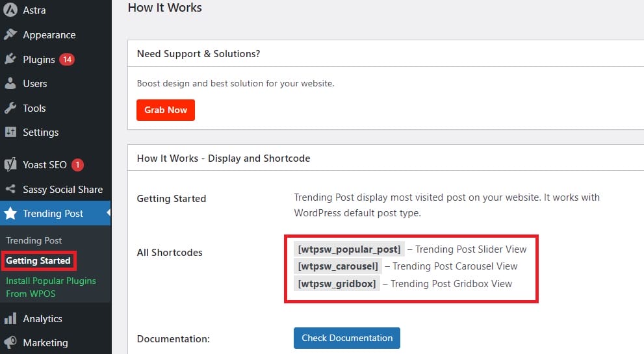Click the Documentation: label
This screenshot has height=354, width=644.
point(174,339)
